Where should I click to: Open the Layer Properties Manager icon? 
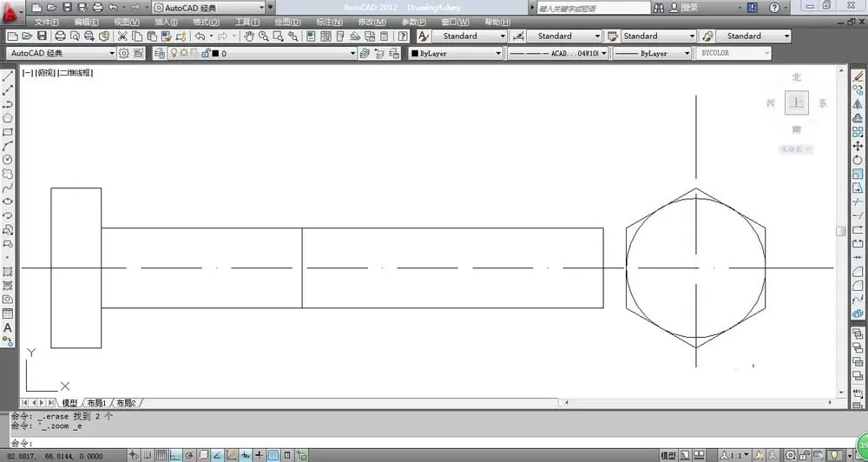coord(160,53)
